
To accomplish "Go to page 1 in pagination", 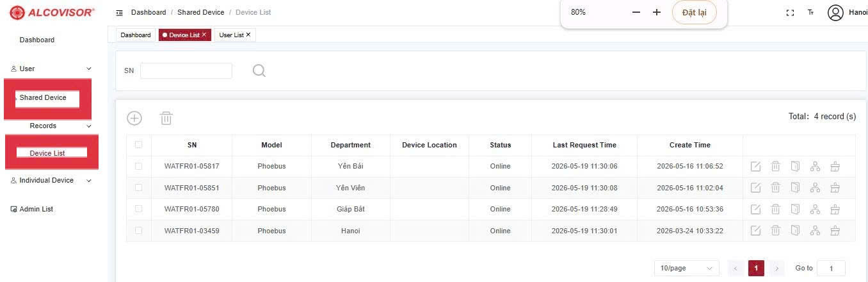I will (x=756, y=269).
